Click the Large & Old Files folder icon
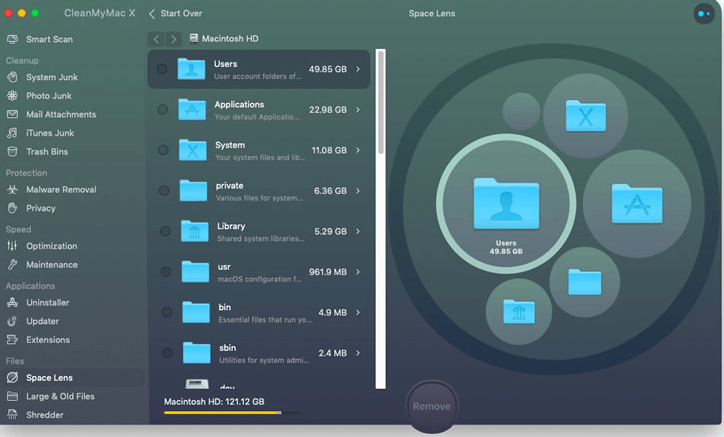This screenshot has height=437, width=724. pyautogui.click(x=12, y=396)
